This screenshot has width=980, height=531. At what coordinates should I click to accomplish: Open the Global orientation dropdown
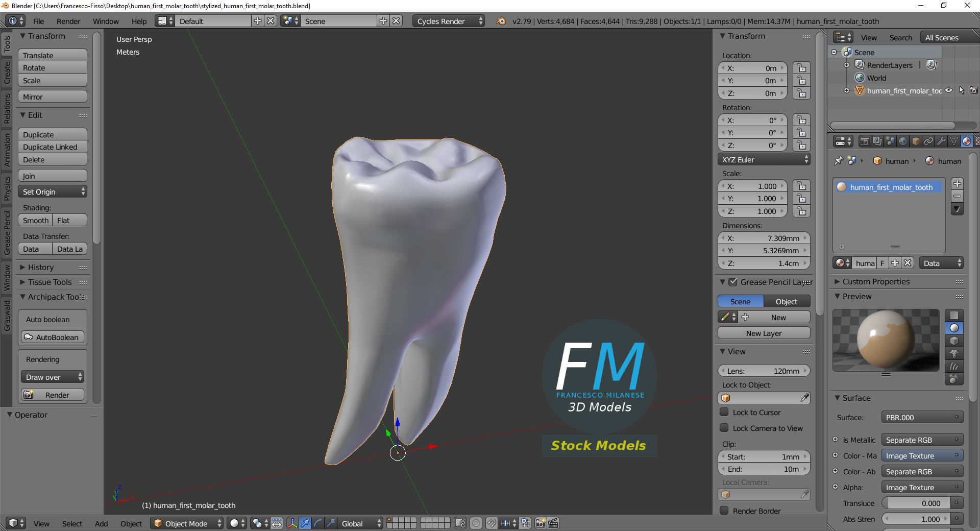(x=361, y=523)
